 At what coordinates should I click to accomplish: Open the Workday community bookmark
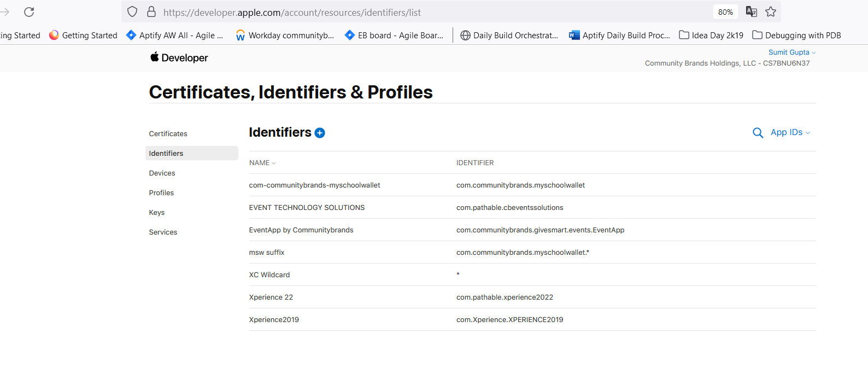[285, 36]
